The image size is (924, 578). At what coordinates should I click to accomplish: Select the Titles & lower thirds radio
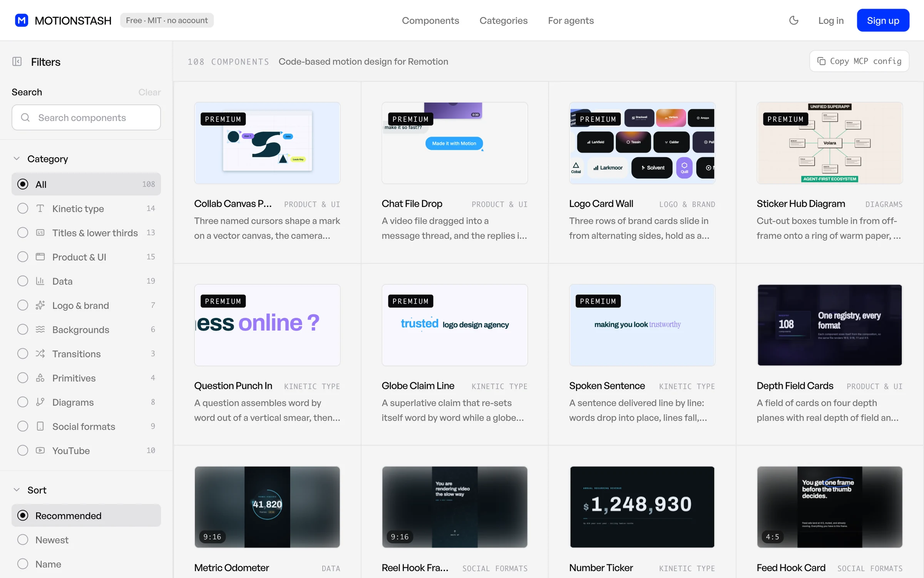(23, 233)
